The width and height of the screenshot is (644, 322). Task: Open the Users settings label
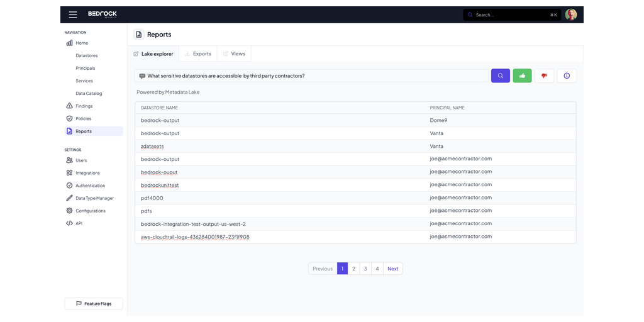81,160
